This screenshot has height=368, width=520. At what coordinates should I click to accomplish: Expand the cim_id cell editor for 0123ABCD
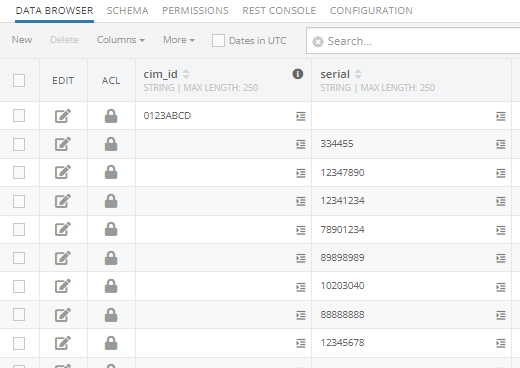coord(301,116)
